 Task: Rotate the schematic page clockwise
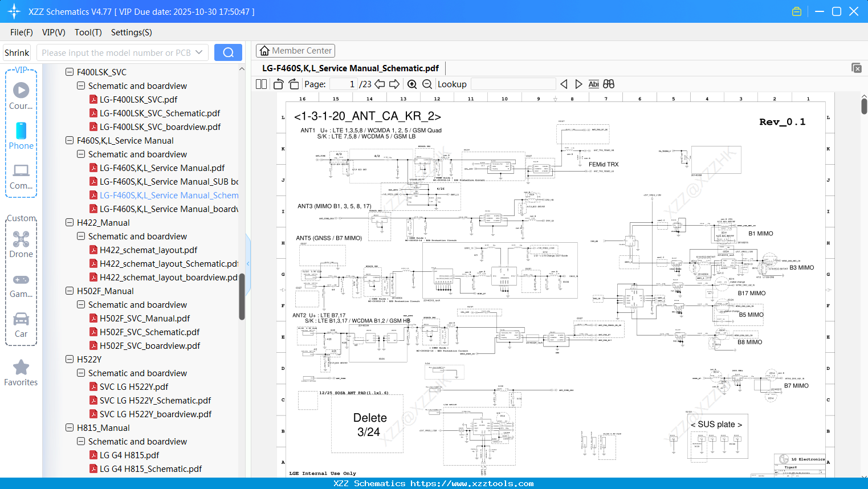tap(294, 84)
